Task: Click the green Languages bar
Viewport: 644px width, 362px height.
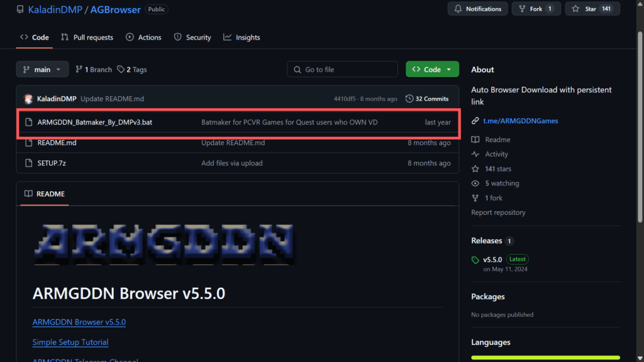Action: tap(545, 358)
